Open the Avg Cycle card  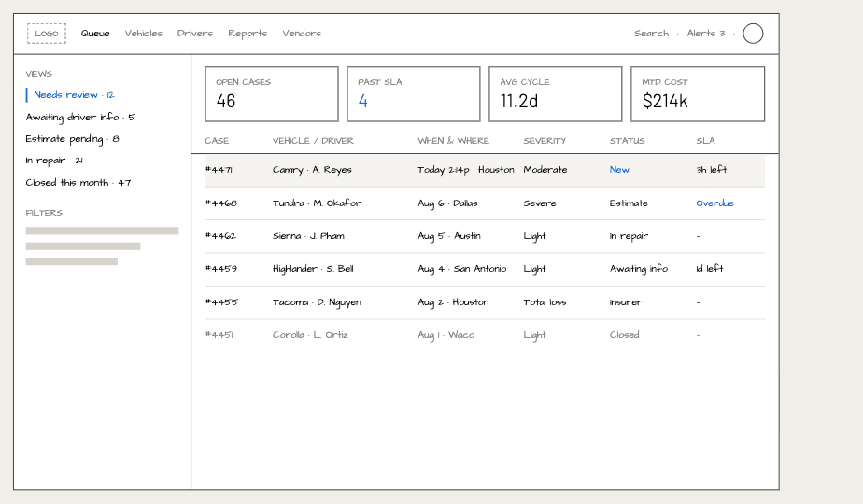[x=556, y=94]
